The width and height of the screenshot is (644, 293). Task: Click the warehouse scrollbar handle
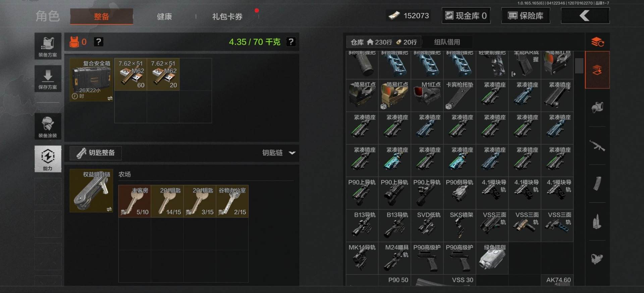(x=579, y=66)
